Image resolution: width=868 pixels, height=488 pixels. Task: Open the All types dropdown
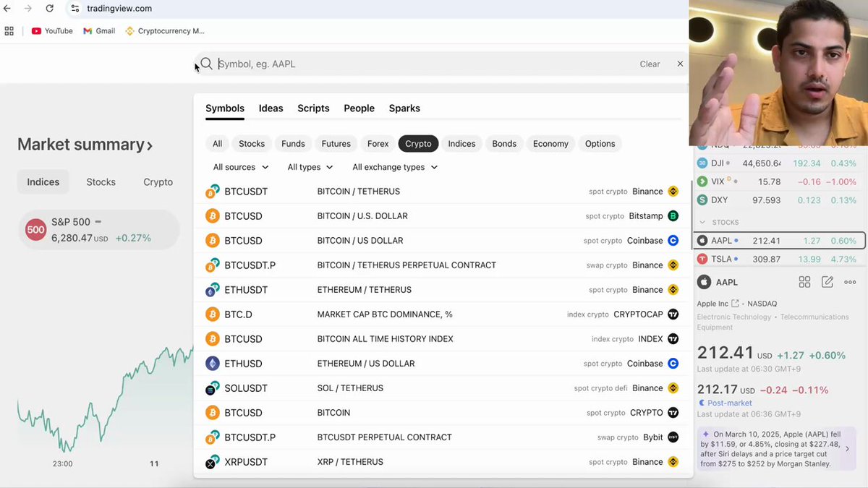310,167
